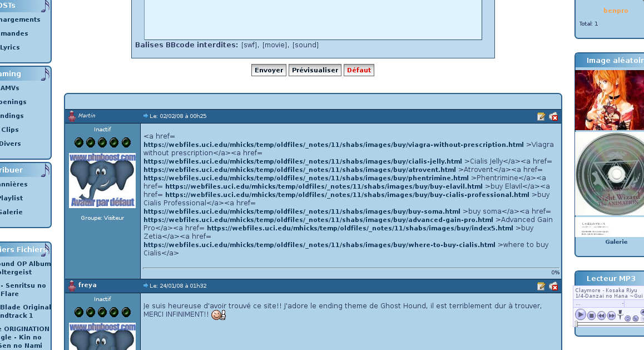Skip to previous track in MP3 player
This screenshot has width=644, height=350.
click(x=602, y=316)
